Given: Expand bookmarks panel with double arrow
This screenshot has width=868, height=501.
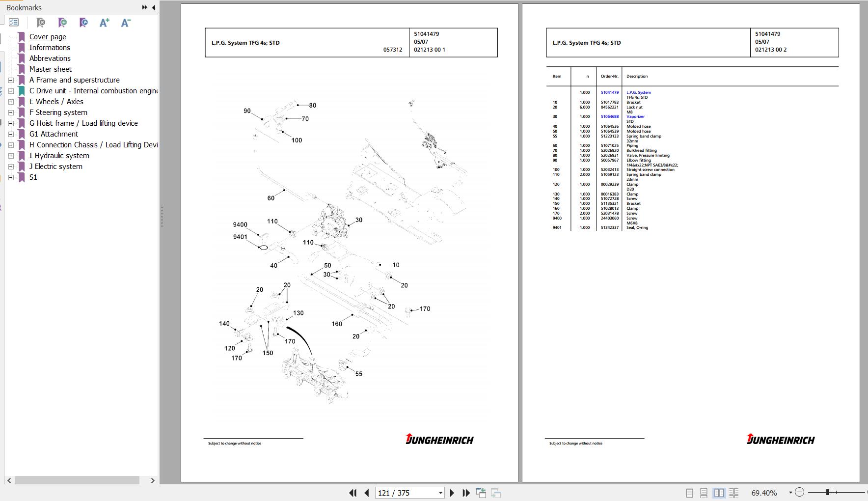Looking at the screenshot, I should point(144,7).
